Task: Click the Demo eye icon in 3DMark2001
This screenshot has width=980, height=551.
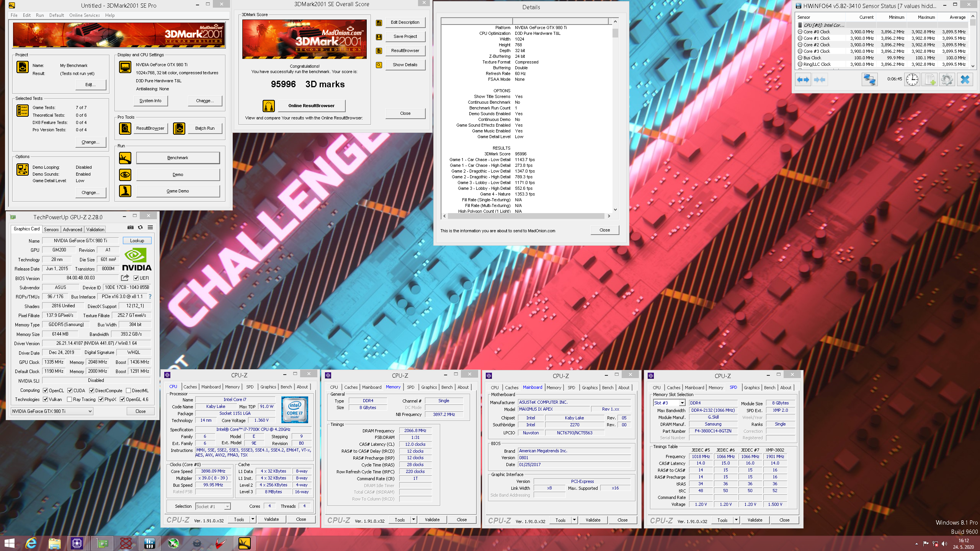Action: click(x=125, y=174)
